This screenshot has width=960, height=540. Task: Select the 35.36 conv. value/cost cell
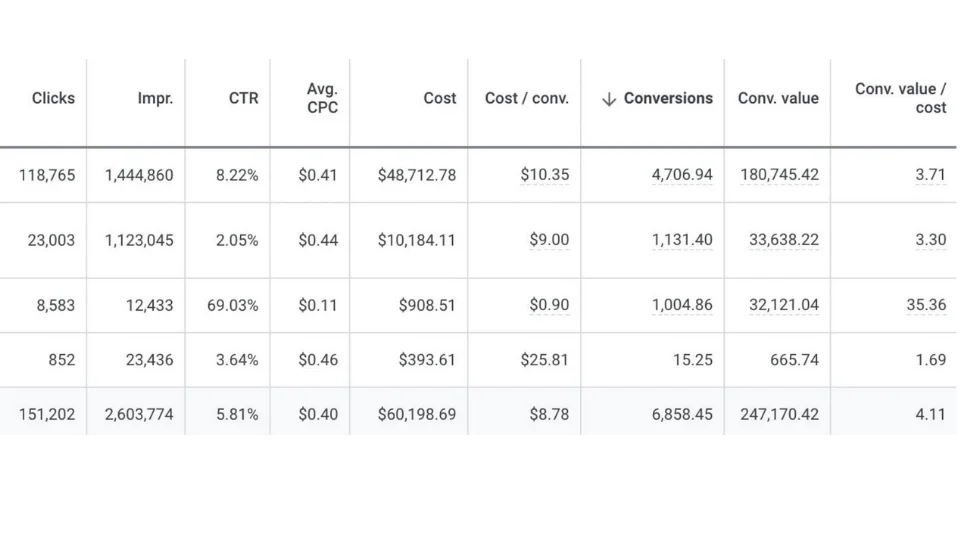click(926, 305)
